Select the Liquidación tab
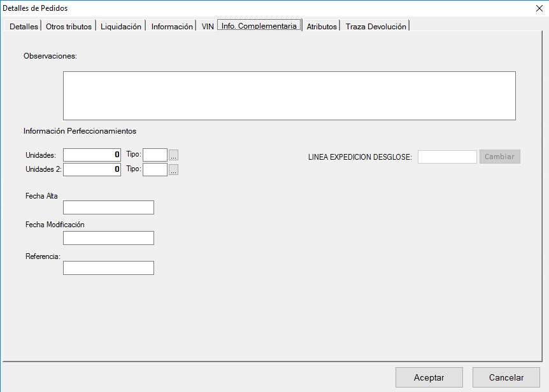The height and width of the screenshot is (392, 549). [121, 27]
